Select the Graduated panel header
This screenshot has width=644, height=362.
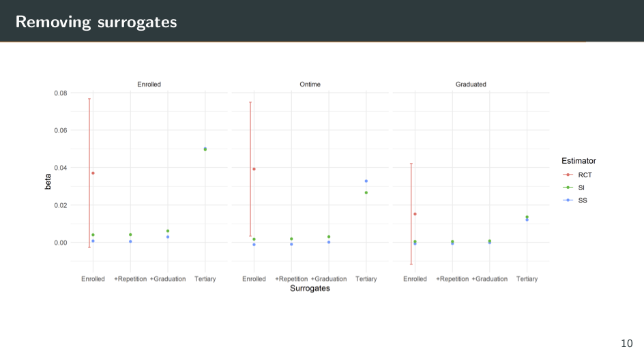pyautogui.click(x=471, y=85)
